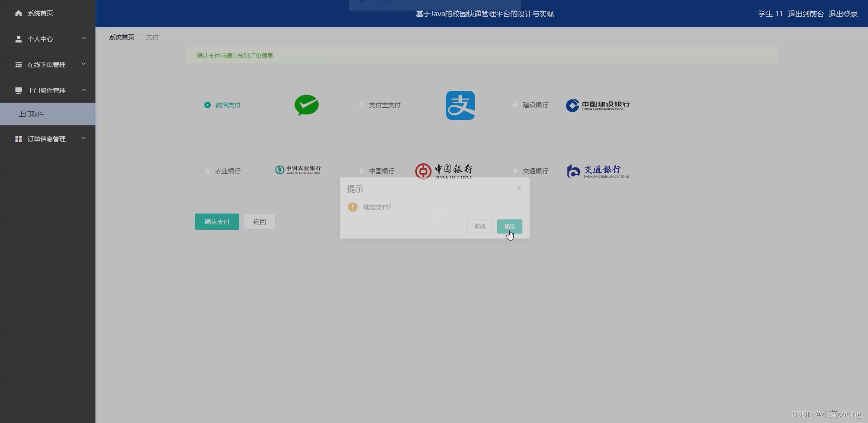Expand the 个人中心 chevron
This screenshot has width=868, height=423.
click(84, 38)
